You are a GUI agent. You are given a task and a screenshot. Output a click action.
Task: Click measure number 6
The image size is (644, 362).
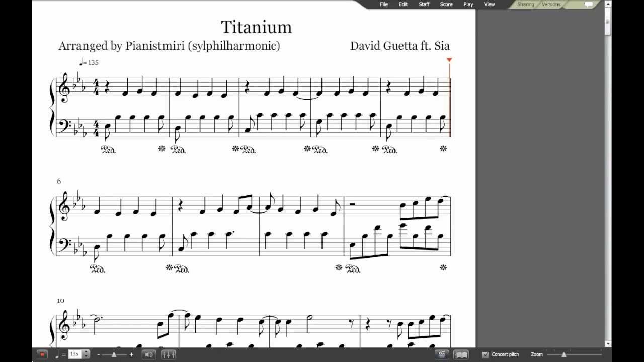point(59,181)
